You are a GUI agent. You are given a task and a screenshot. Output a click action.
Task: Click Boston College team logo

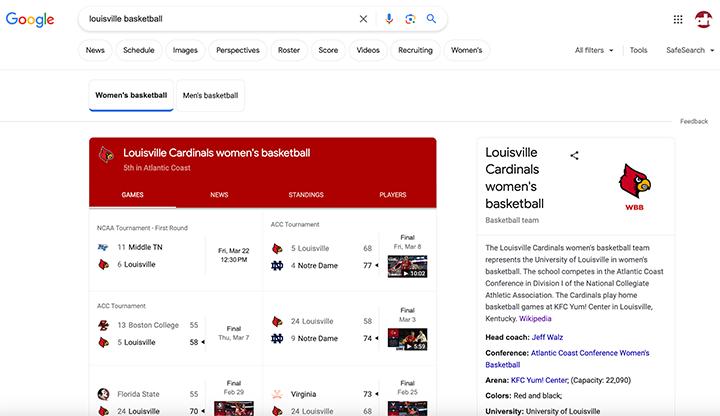click(x=104, y=325)
